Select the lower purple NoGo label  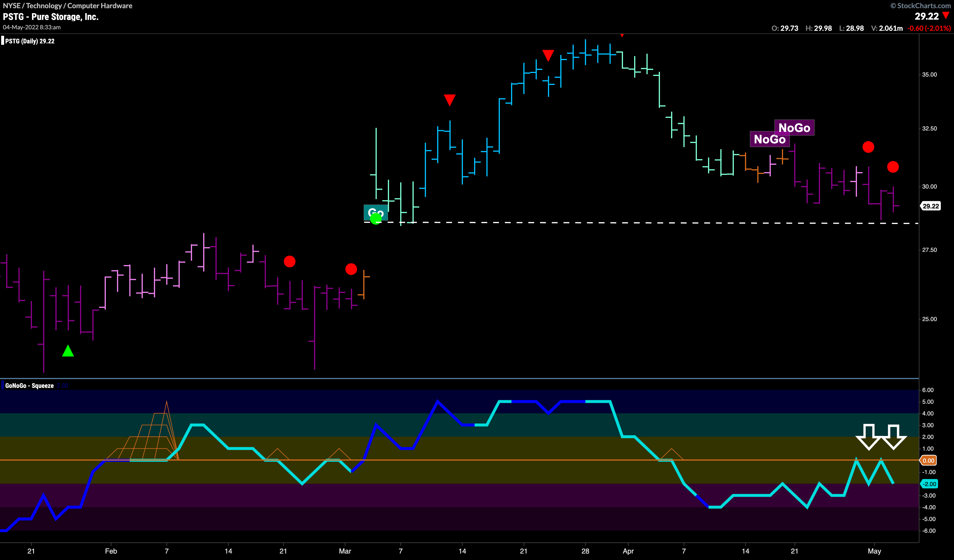coord(770,139)
